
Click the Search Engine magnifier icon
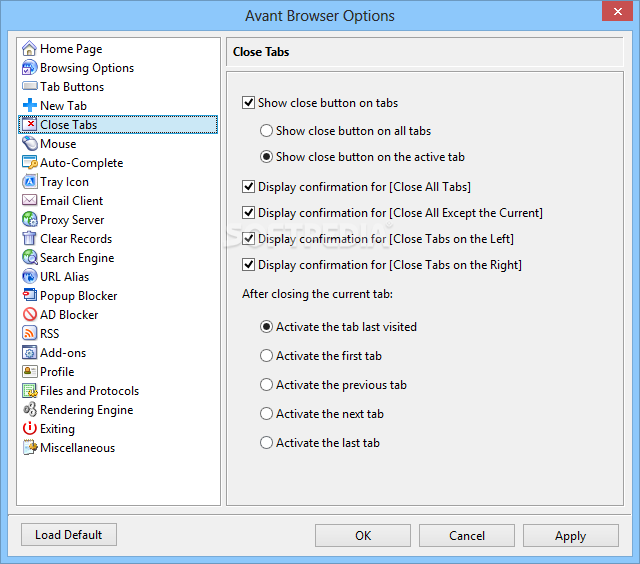point(29,258)
